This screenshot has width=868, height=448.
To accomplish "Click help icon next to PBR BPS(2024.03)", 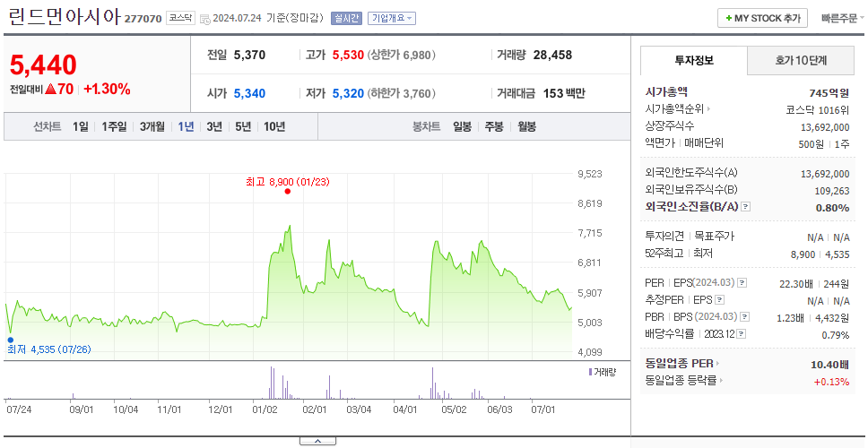I will (745, 317).
